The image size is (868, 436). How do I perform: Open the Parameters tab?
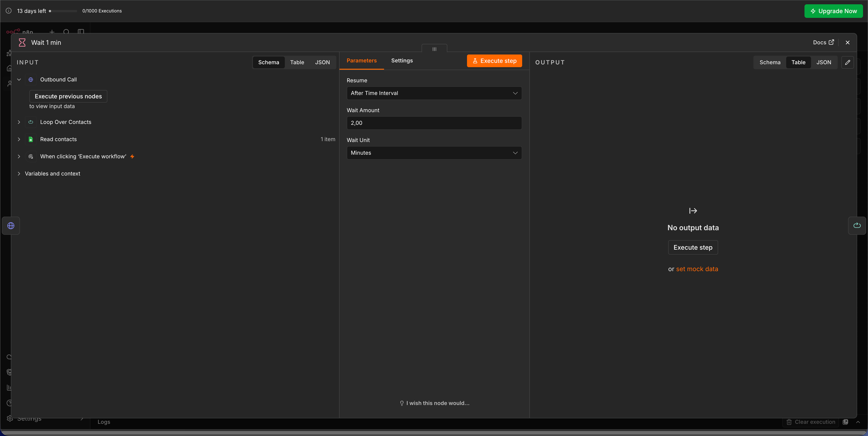click(x=362, y=61)
